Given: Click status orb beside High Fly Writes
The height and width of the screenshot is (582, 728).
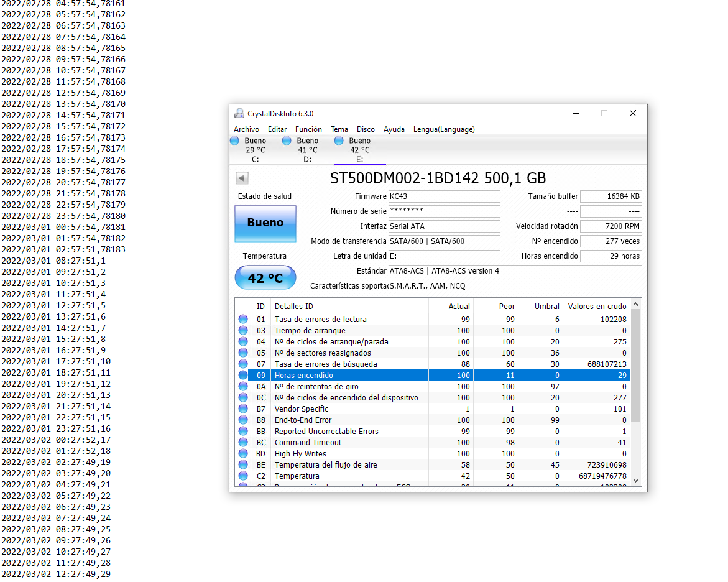Looking at the screenshot, I should [243, 453].
